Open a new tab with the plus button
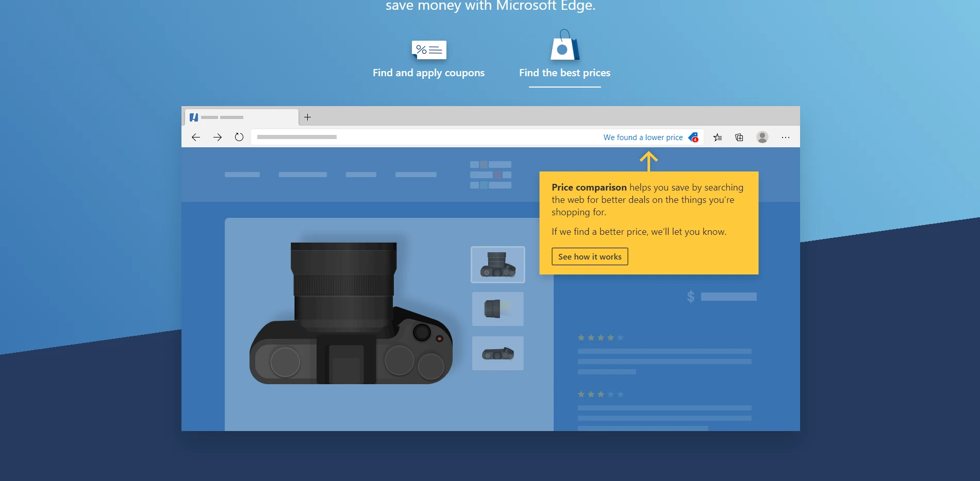Viewport: 980px width, 481px height. point(307,117)
